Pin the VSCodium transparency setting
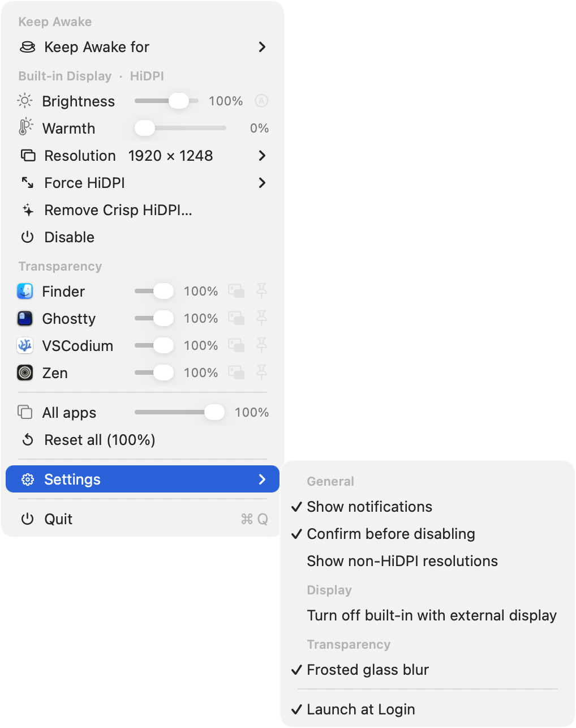The height and width of the screenshot is (728, 576). 261,345
